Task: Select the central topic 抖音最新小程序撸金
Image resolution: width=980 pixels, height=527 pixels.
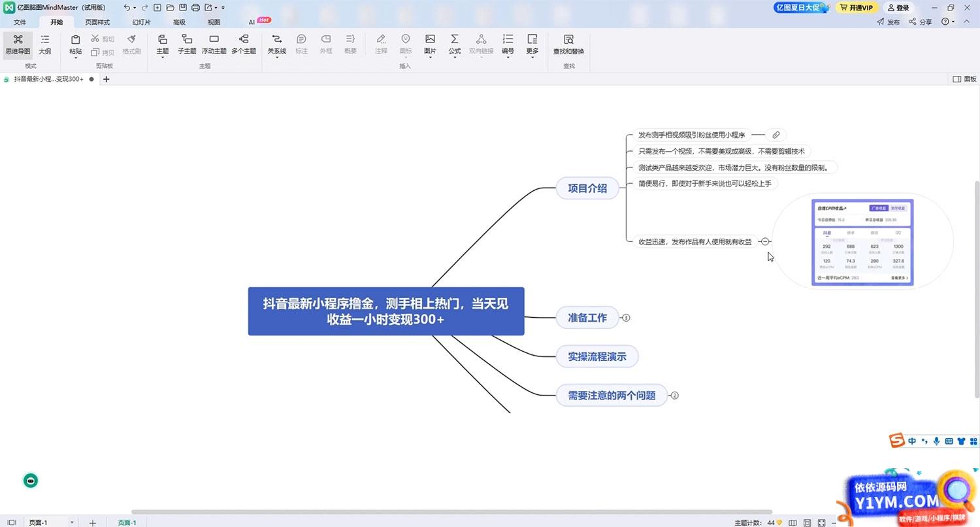Action: [386, 311]
